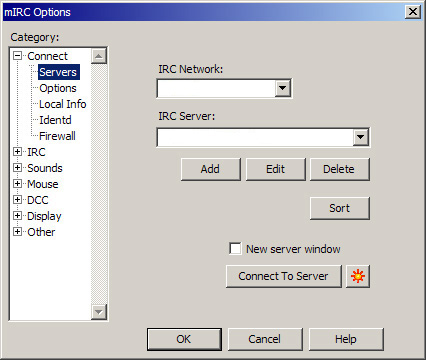
Task: Enable the New server window checkbox
Action: coord(235,249)
